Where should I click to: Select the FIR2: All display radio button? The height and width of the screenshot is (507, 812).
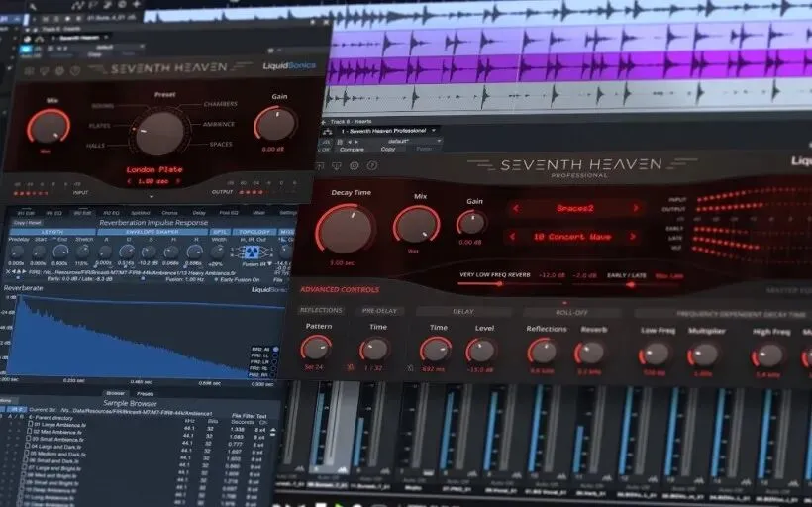pyautogui.click(x=275, y=350)
